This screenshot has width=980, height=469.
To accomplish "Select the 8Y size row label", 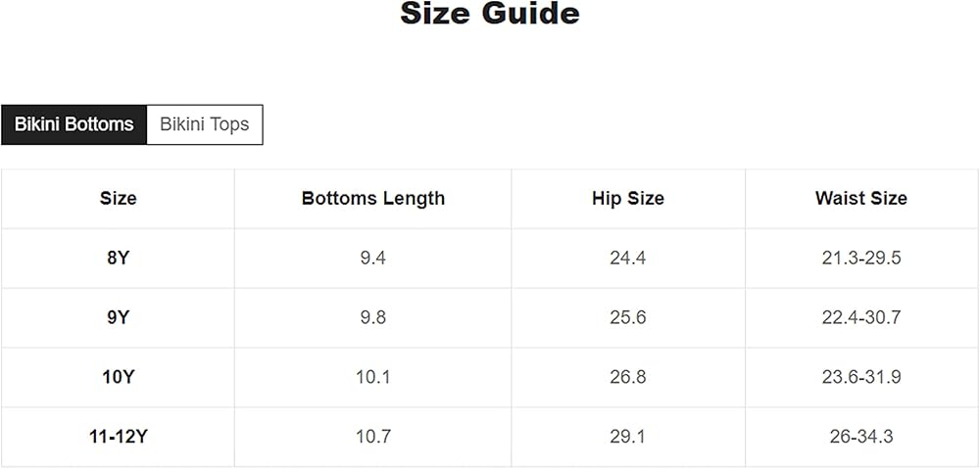I will [x=118, y=258].
